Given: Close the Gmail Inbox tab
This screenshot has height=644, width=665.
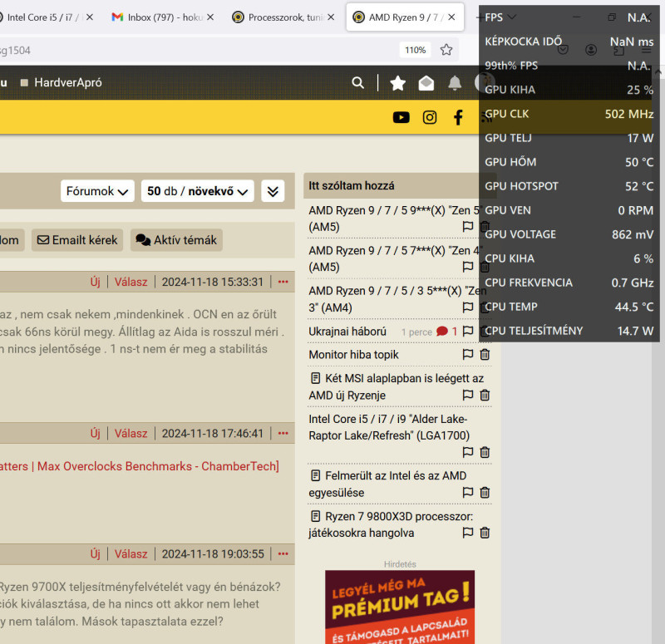Looking at the screenshot, I should (x=210, y=17).
